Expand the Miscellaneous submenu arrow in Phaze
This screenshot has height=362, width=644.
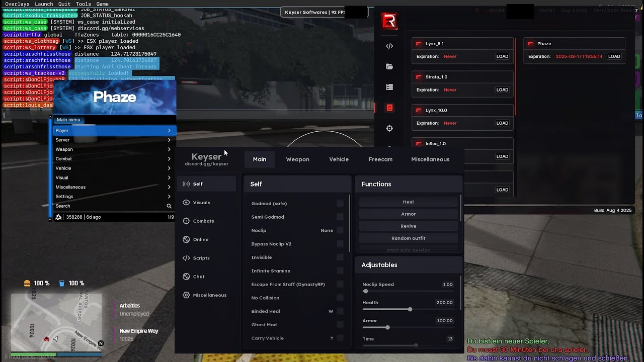pos(169,187)
